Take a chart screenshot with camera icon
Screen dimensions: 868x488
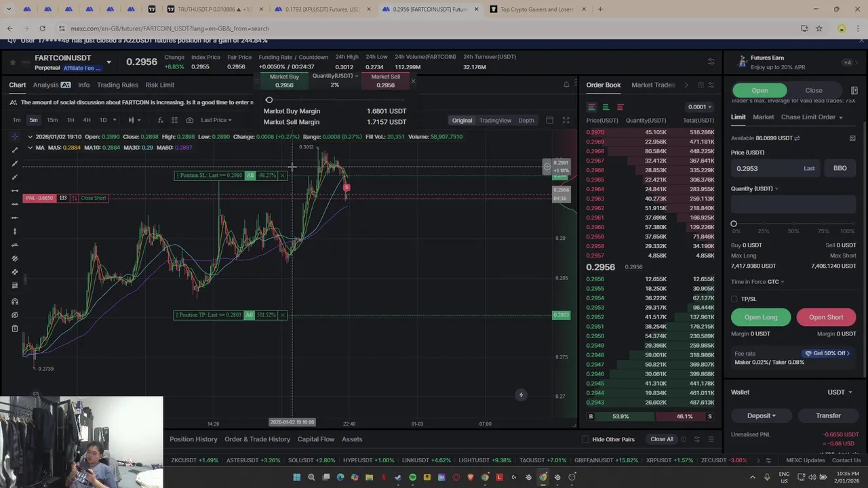click(x=190, y=120)
